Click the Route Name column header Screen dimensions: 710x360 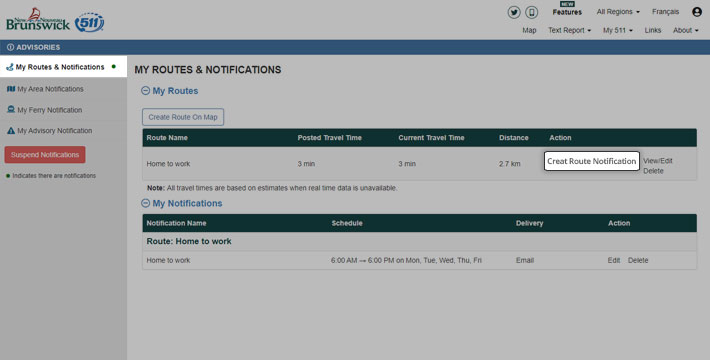point(167,138)
